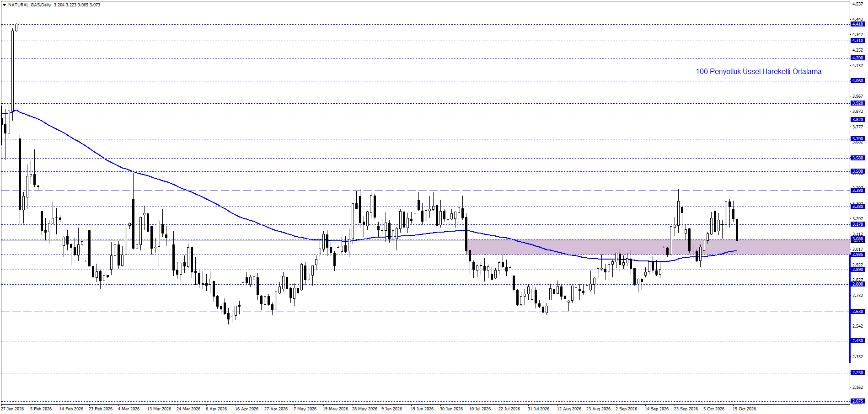
Task: Click the 2.352 value on price axis
Action: click(857, 356)
